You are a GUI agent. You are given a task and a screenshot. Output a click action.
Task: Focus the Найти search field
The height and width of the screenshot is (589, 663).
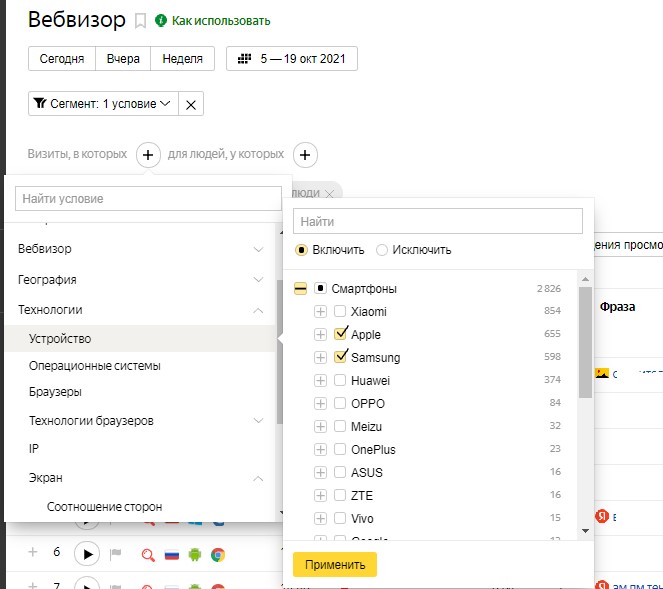point(438,221)
